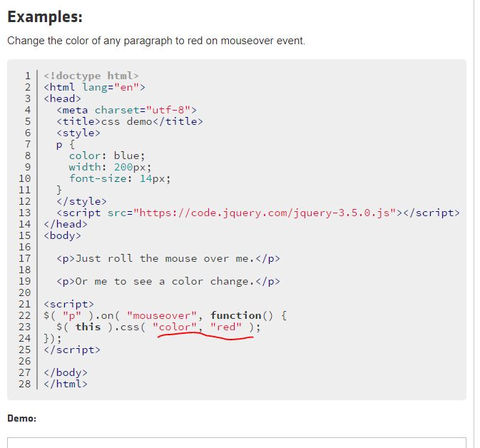Click the opening <style> tag line

tap(78, 133)
